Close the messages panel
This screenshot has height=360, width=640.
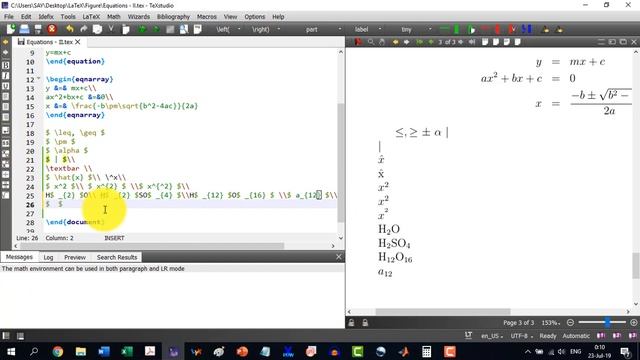pos(338,257)
